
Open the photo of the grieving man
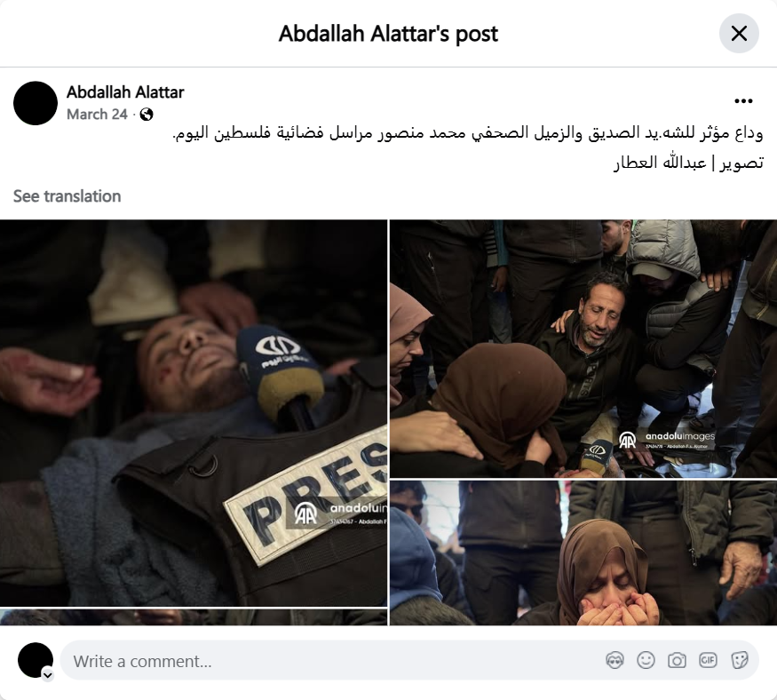point(583,348)
